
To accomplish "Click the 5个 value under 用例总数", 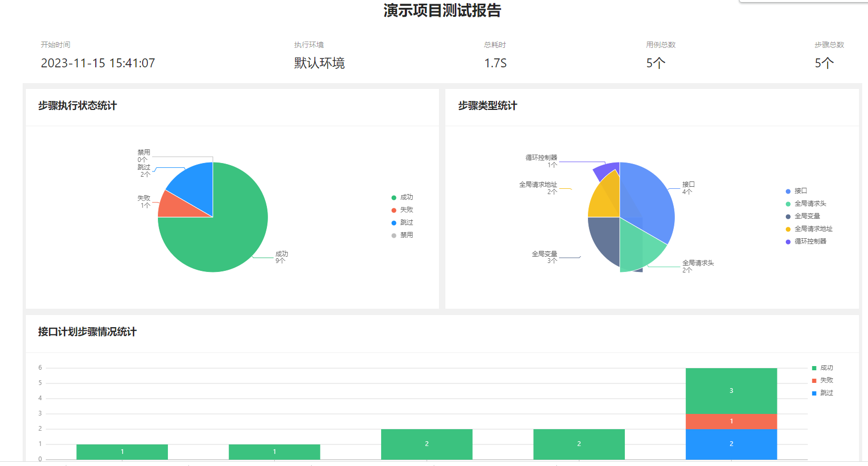I will click(x=656, y=63).
